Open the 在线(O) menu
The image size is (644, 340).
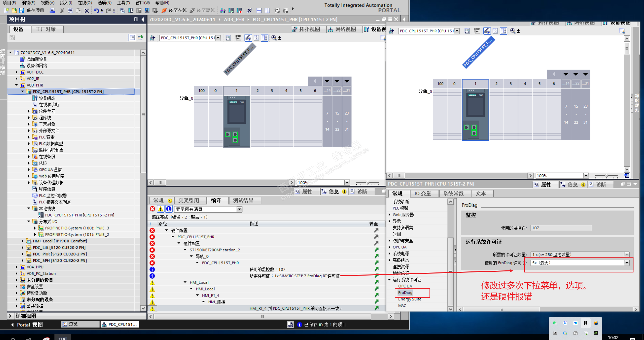85,3
